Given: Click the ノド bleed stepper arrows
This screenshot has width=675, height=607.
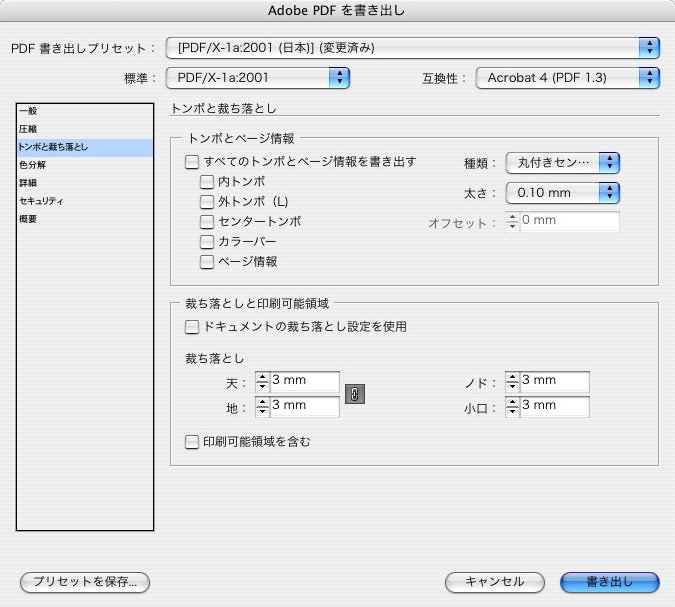Looking at the screenshot, I should (x=512, y=381).
